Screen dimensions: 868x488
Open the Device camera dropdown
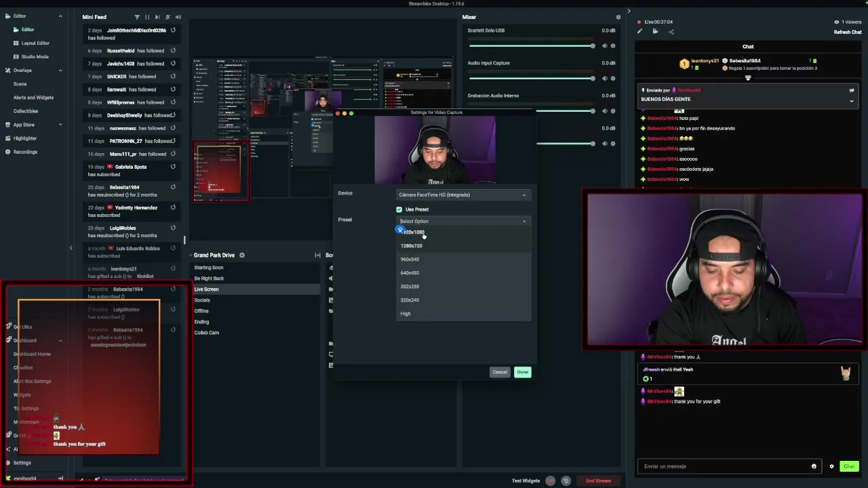(462, 195)
